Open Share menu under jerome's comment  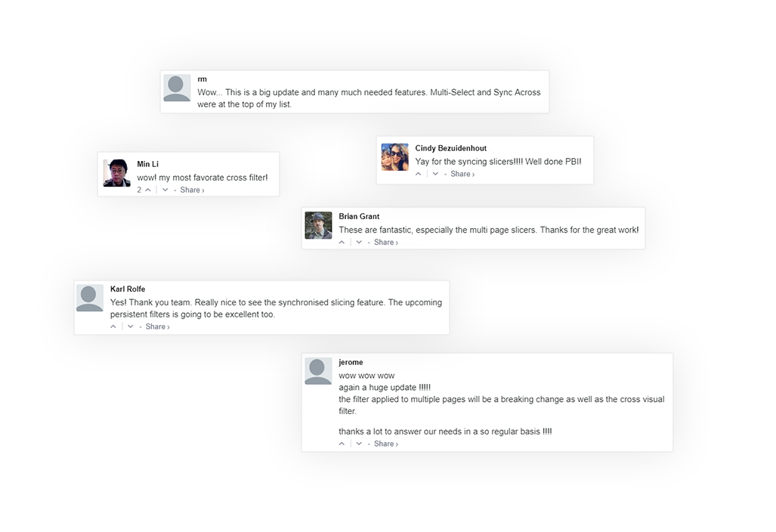(385, 444)
